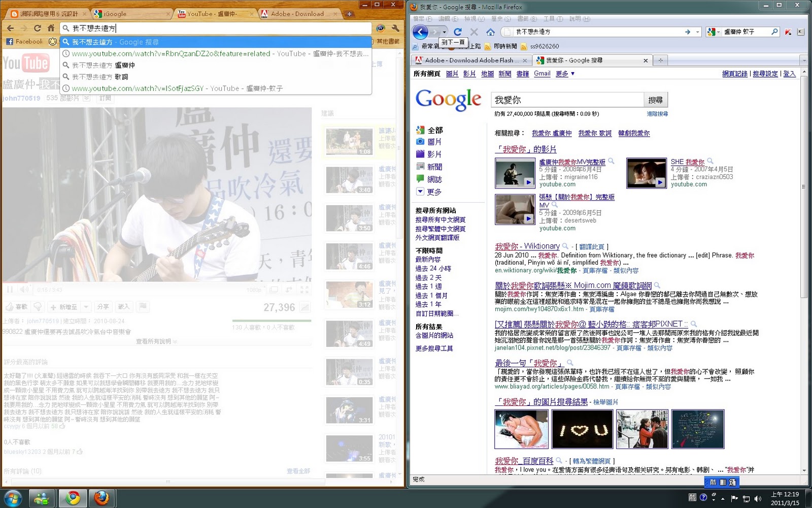Expand Firefox's URL bar history dropdown
Screen dimensions: 812x508
coord(698,32)
